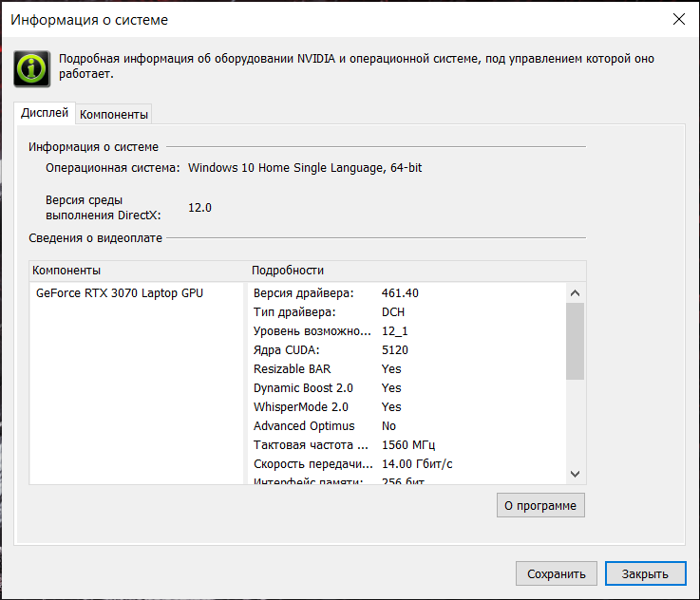Select GeForce RTX 3070 Laptop GPU entry

point(120,293)
